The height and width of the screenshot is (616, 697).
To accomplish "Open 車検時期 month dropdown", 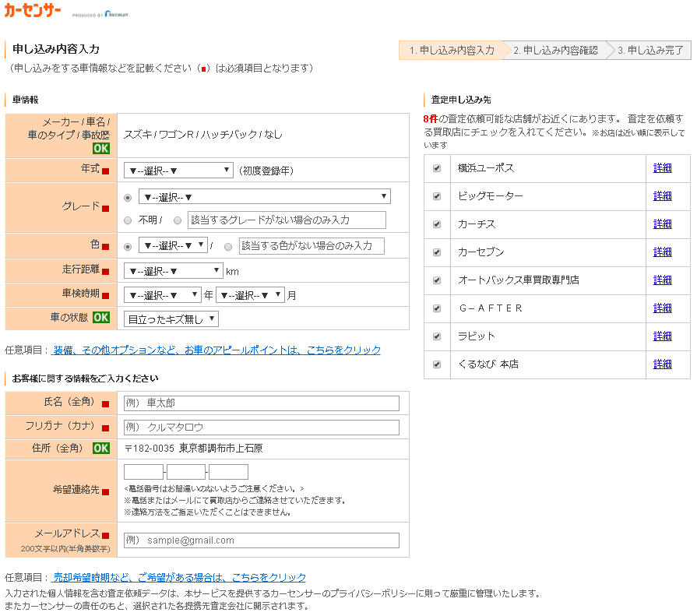I will tap(250, 294).
